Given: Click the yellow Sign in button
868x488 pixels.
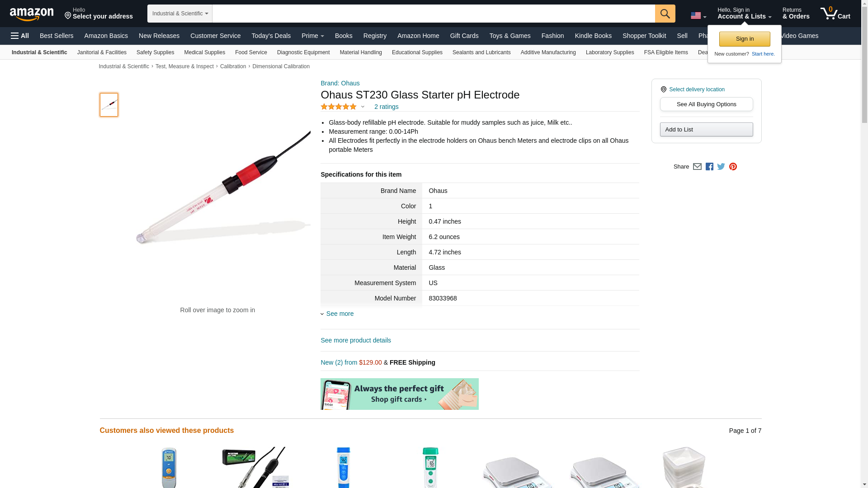Looking at the screenshot, I should pos(745,39).
